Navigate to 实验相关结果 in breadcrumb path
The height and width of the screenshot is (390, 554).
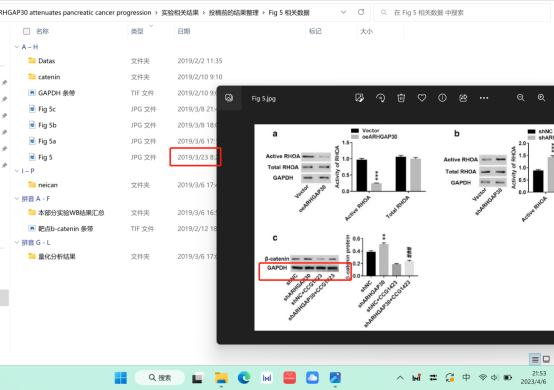180,13
